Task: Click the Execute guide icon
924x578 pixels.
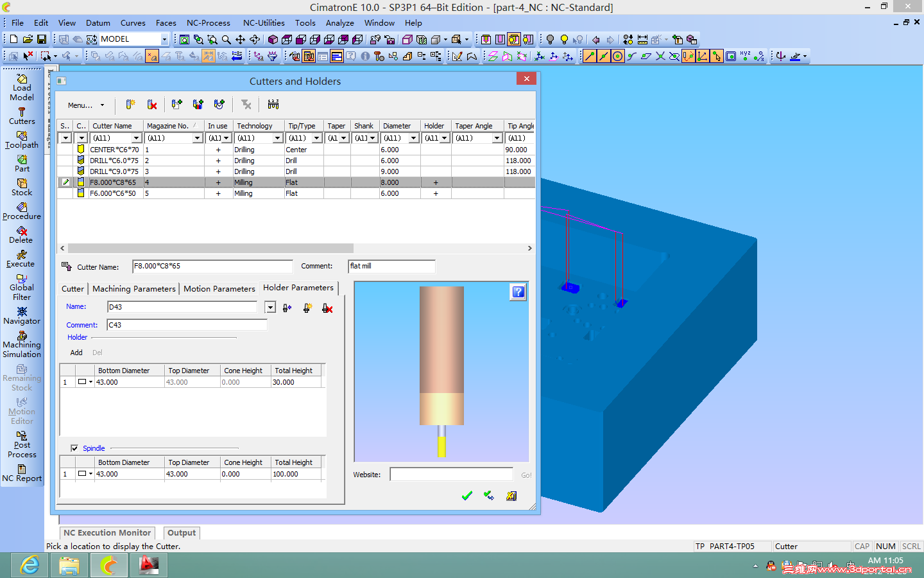Action: coord(22,259)
